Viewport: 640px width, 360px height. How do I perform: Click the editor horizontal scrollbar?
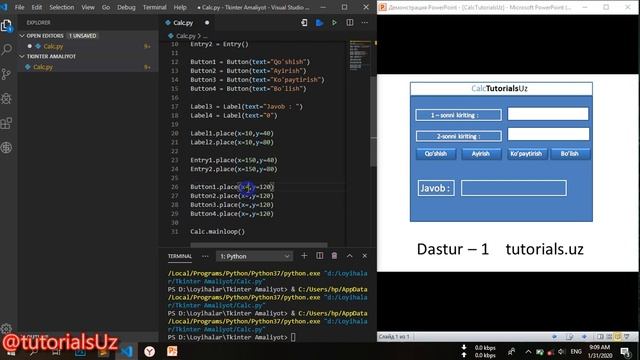[259, 245]
